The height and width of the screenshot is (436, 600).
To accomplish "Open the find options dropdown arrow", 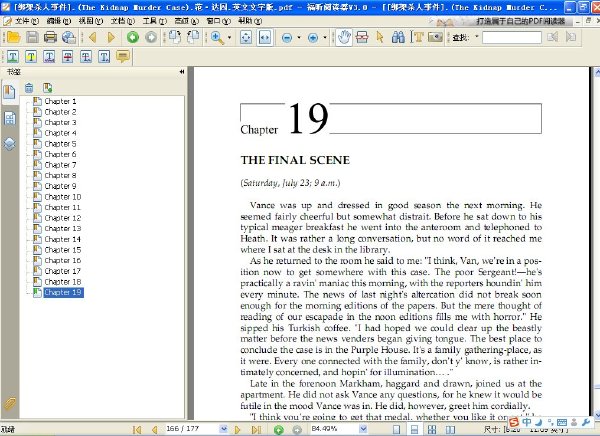I will pos(477,37).
